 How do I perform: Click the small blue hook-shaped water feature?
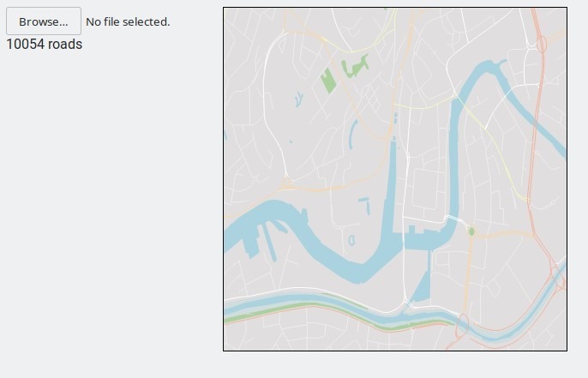click(x=366, y=206)
